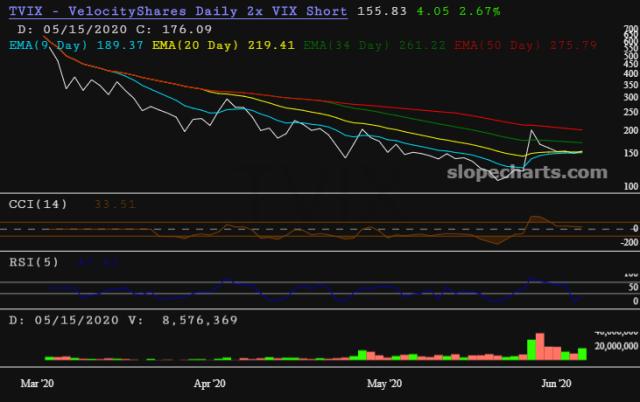Click the 250 price axis label
The height and width of the screenshot is (402, 640).
point(631,112)
